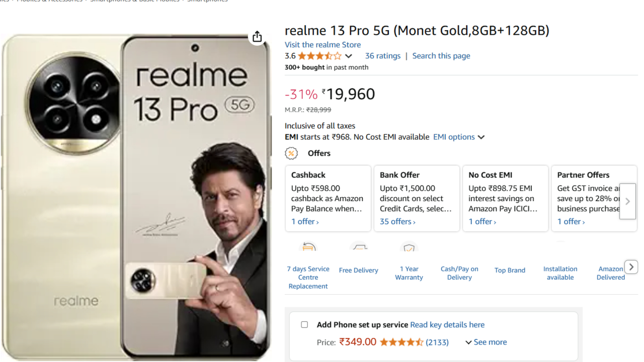
Task: Open the ratings breakdown chevron beside stars
Action: click(349, 56)
